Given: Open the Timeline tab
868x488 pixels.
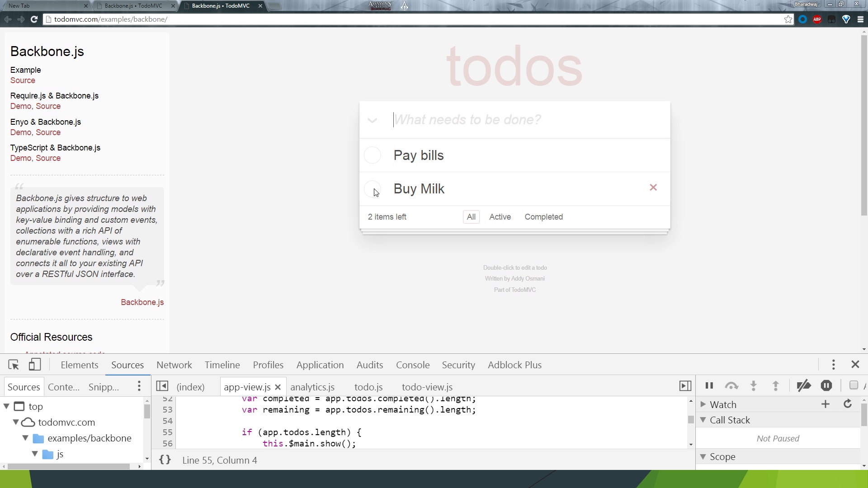Looking at the screenshot, I should click(222, 365).
